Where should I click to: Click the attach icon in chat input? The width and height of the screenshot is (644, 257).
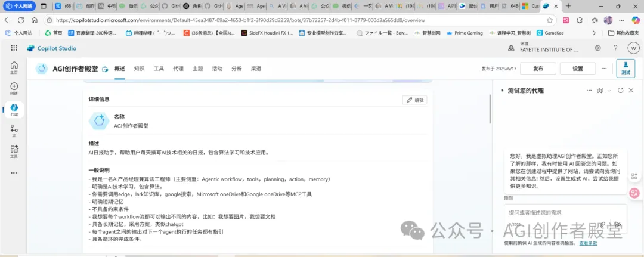(x=602, y=225)
